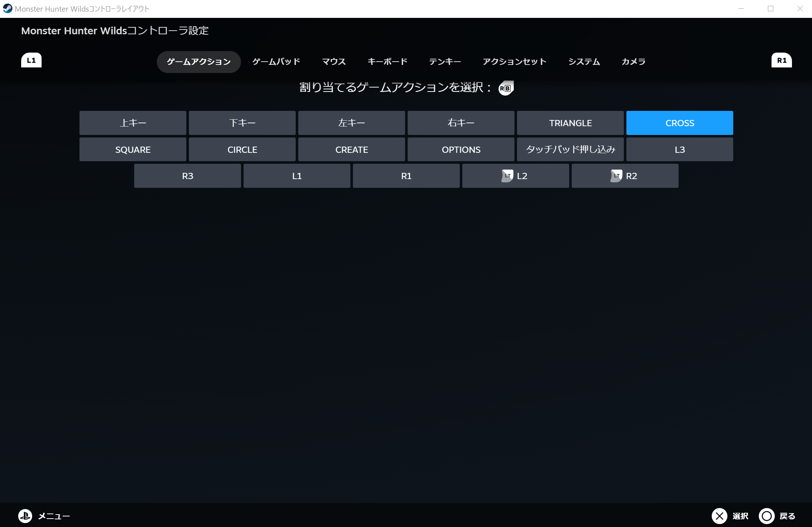Viewport: 812px width, 527px height.
Task: Choose the L2 trigger action
Action: tap(516, 176)
